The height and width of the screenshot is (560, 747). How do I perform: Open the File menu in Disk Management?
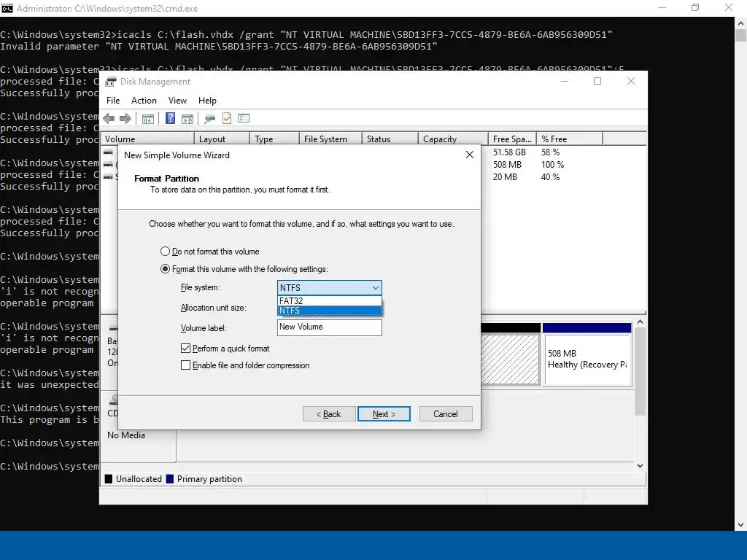tap(113, 101)
